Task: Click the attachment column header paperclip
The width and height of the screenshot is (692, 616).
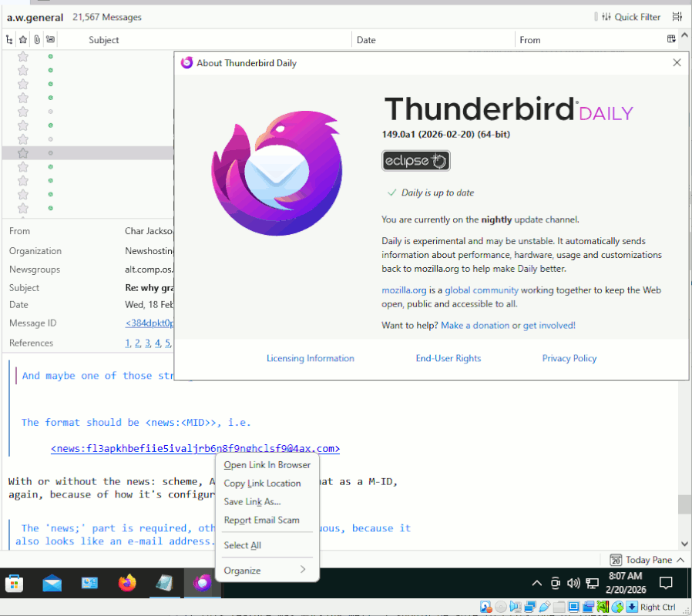Action: [x=37, y=40]
